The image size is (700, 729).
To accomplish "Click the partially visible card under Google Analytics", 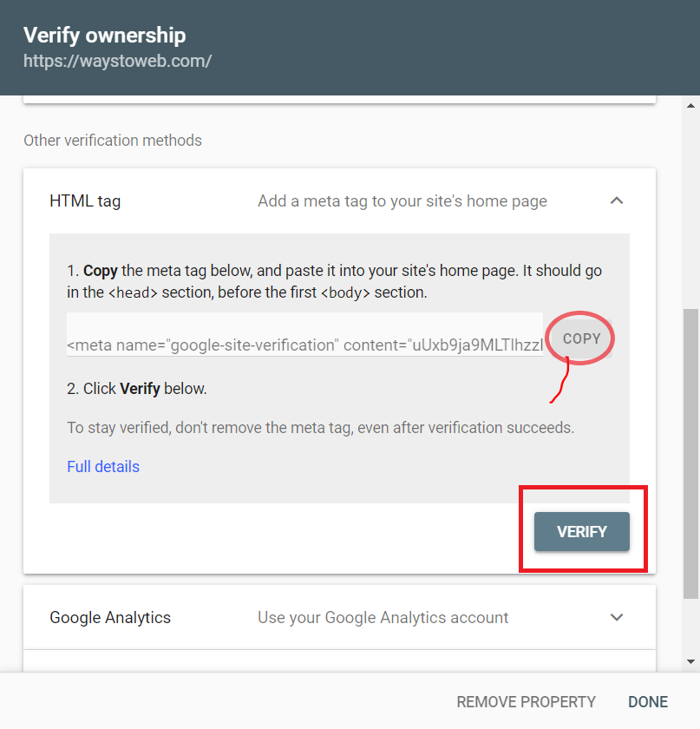I will coord(339,660).
